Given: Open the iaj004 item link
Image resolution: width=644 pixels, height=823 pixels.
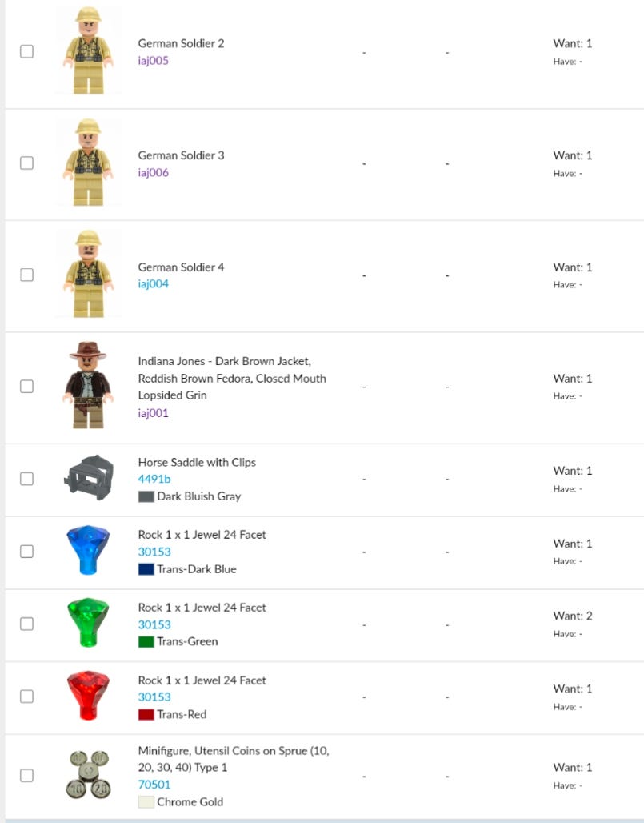Looking at the screenshot, I should coord(153,284).
